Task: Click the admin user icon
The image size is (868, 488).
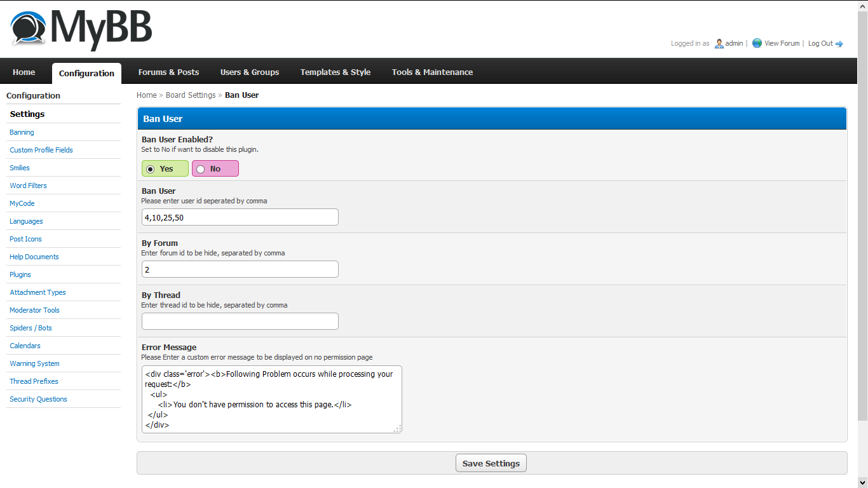Action: click(719, 44)
